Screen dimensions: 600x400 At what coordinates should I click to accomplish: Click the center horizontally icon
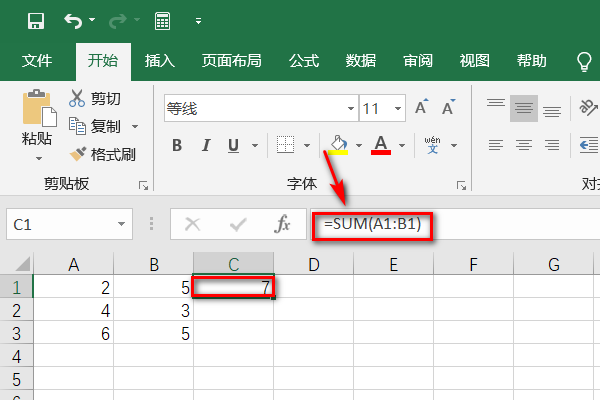click(524, 145)
